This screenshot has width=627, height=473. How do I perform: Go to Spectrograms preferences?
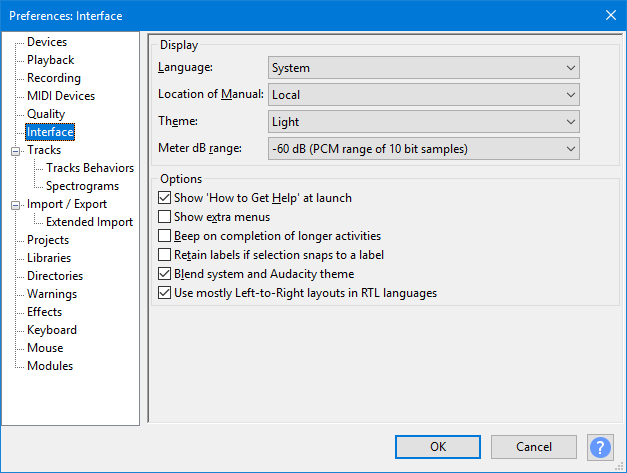click(x=82, y=186)
